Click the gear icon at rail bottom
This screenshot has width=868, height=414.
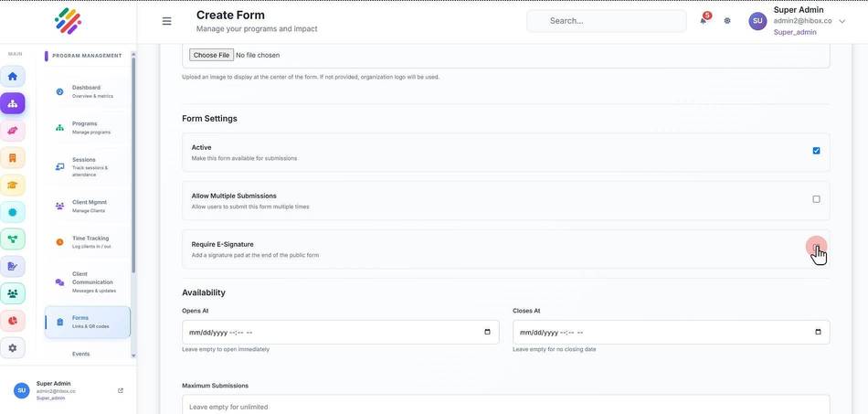click(x=13, y=348)
